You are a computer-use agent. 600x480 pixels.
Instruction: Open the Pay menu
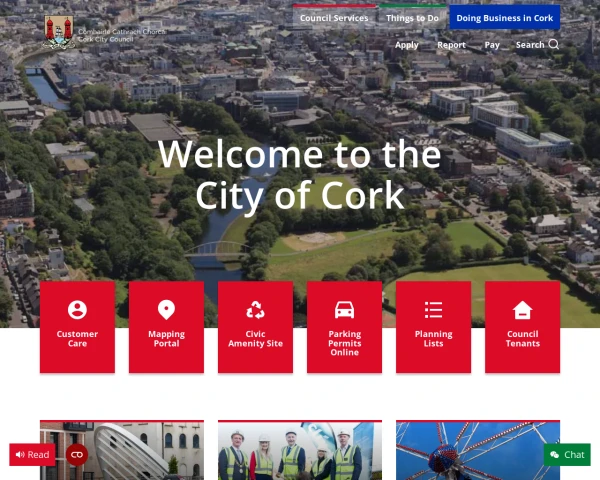492,45
